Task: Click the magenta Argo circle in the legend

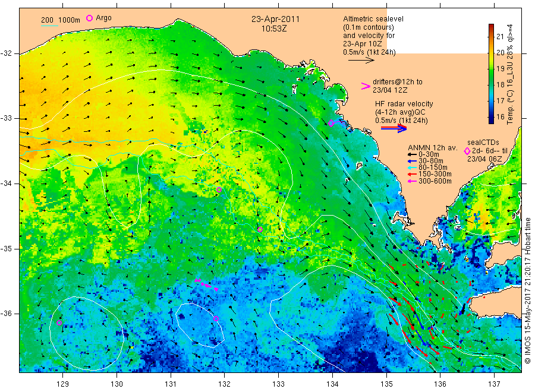Action: click(x=89, y=18)
